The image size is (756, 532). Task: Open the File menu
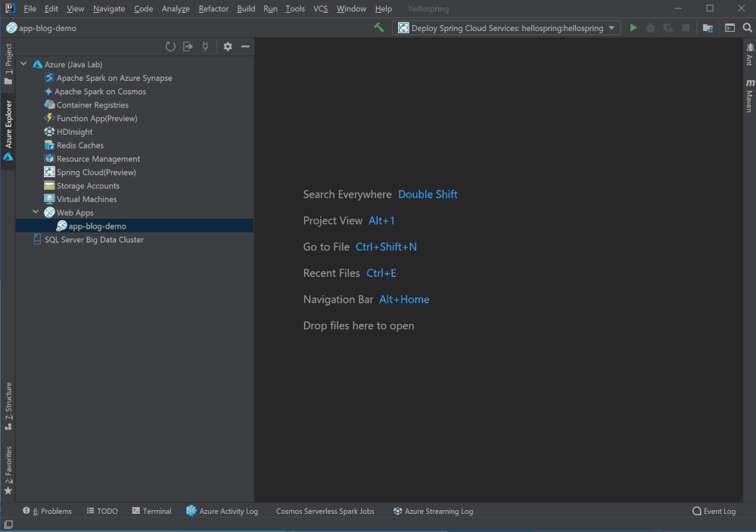click(x=30, y=8)
